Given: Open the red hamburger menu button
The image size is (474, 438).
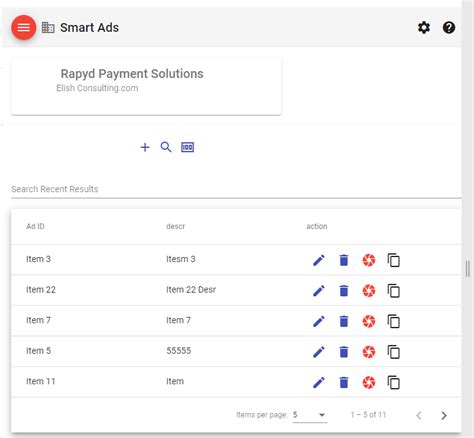Looking at the screenshot, I should point(24,27).
